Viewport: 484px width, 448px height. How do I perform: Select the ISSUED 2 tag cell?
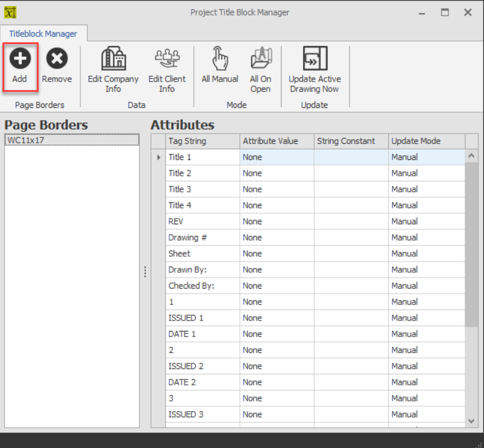point(202,366)
